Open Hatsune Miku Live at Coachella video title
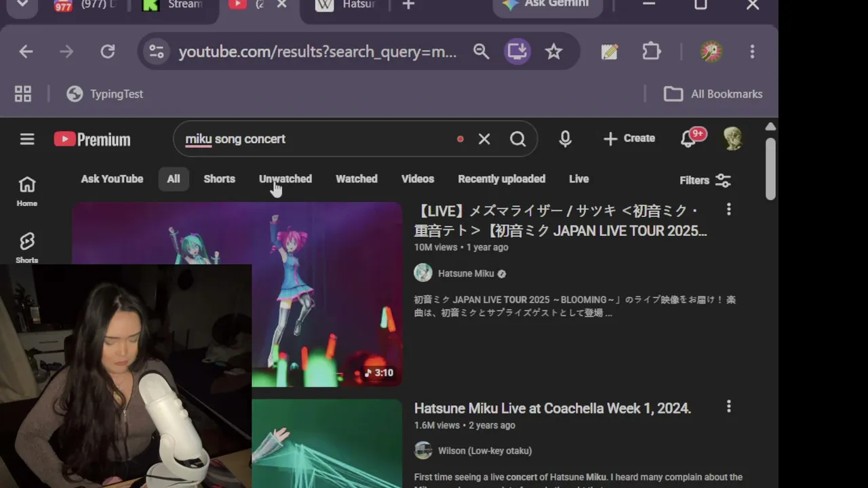868x488 pixels. [x=553, y=408]
